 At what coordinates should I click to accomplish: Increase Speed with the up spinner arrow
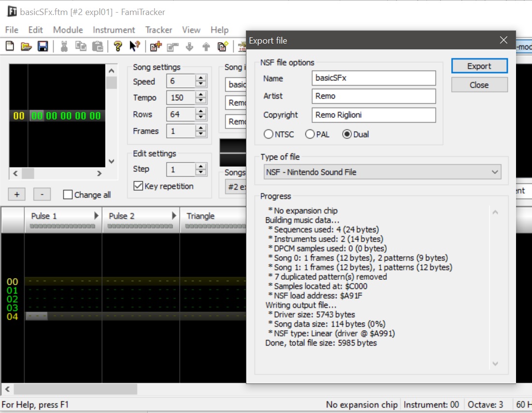click(x=201, y=78)
